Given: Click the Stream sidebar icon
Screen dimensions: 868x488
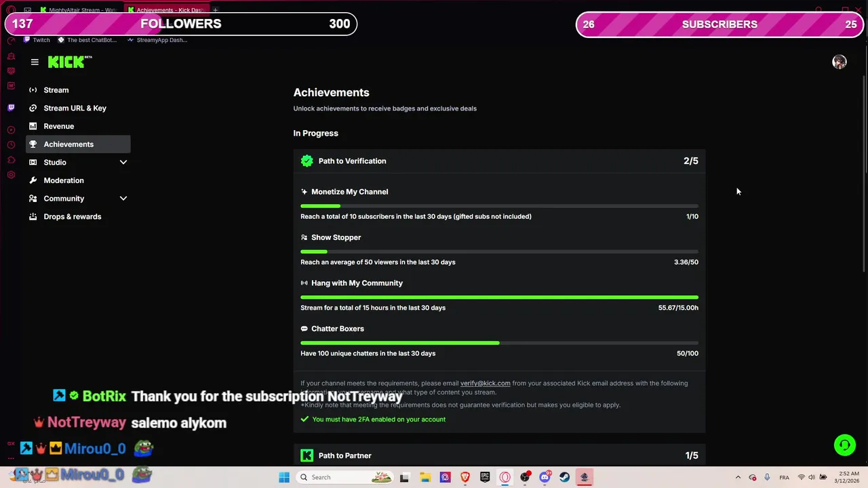Looking at the screenshot, I should (33, 90).
